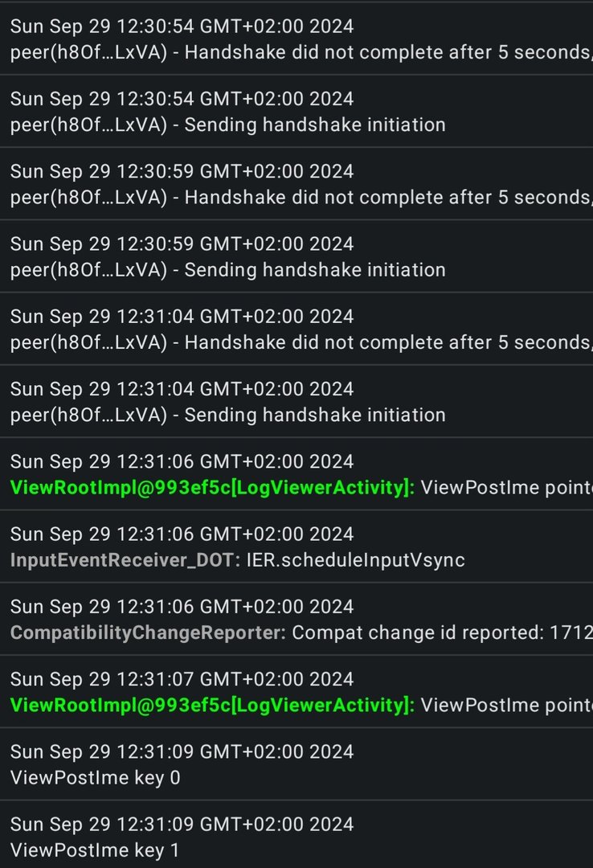Viewport: 593px width, 868px height.
Task: Click peer(h8Of…LxVA) in the 12:31:04 Sending handshake line
Action: pyautogui.click(x=88, y=415)
